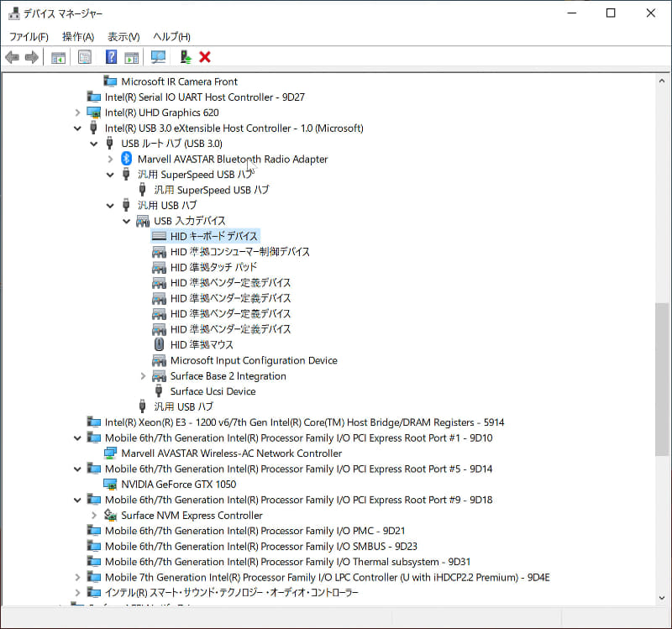Open the ヘルプ(H) menu
The image size is (672, 629).
coord(171,36)
